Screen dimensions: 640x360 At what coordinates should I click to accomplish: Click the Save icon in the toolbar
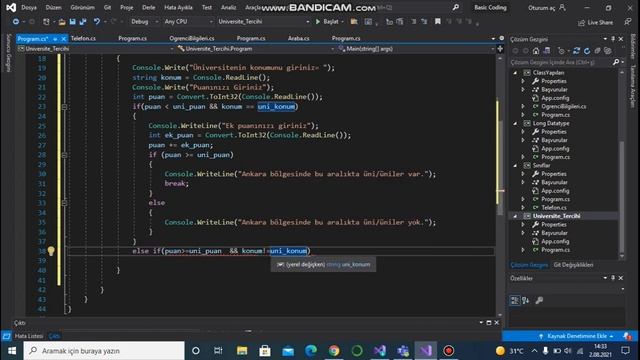[72, 22]
